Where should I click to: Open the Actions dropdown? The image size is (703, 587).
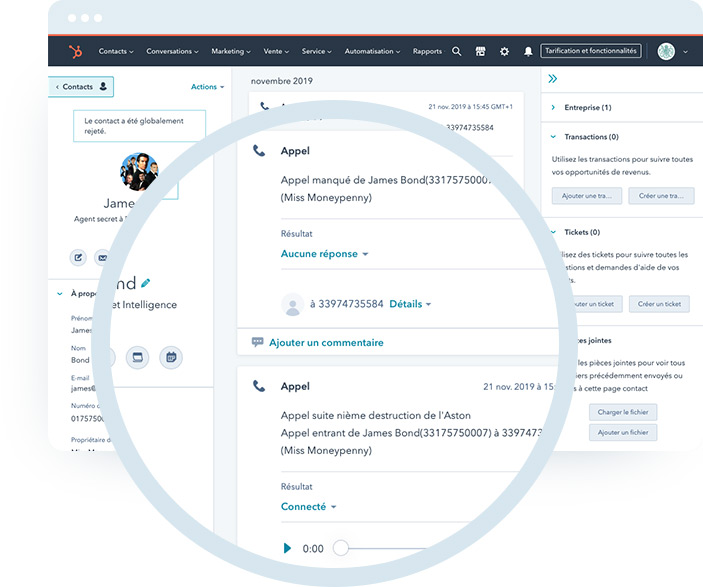208,87
